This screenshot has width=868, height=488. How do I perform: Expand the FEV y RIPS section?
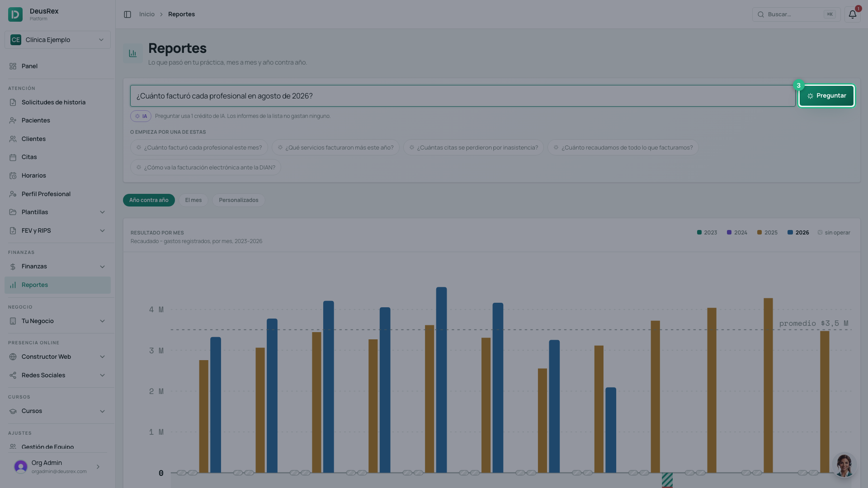point(57,231)
